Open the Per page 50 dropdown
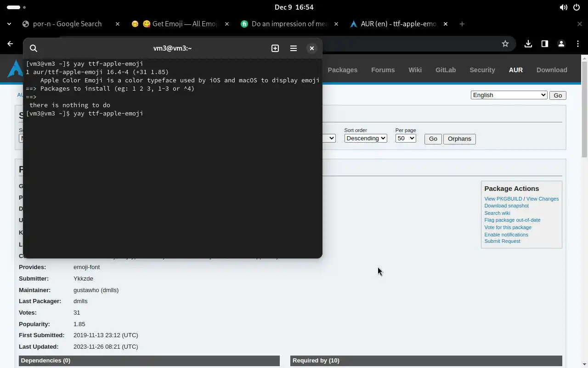 click(406, 138)
